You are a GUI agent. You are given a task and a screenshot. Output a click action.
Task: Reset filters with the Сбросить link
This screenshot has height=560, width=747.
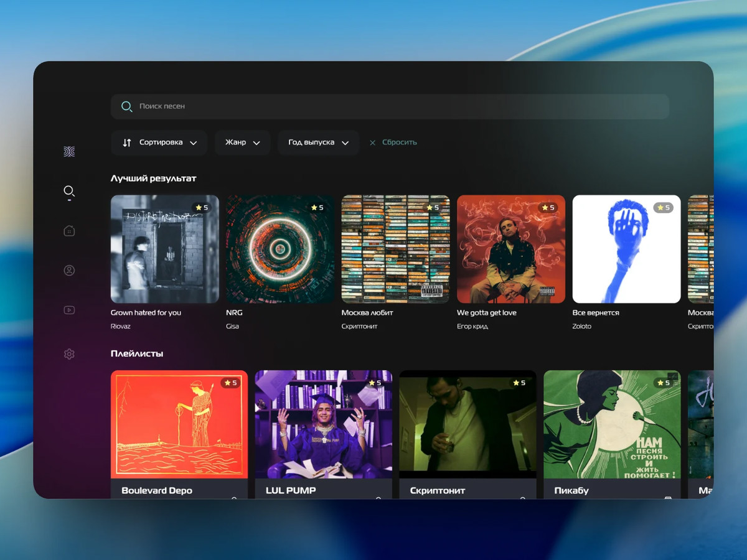click(x=393, y=142)
